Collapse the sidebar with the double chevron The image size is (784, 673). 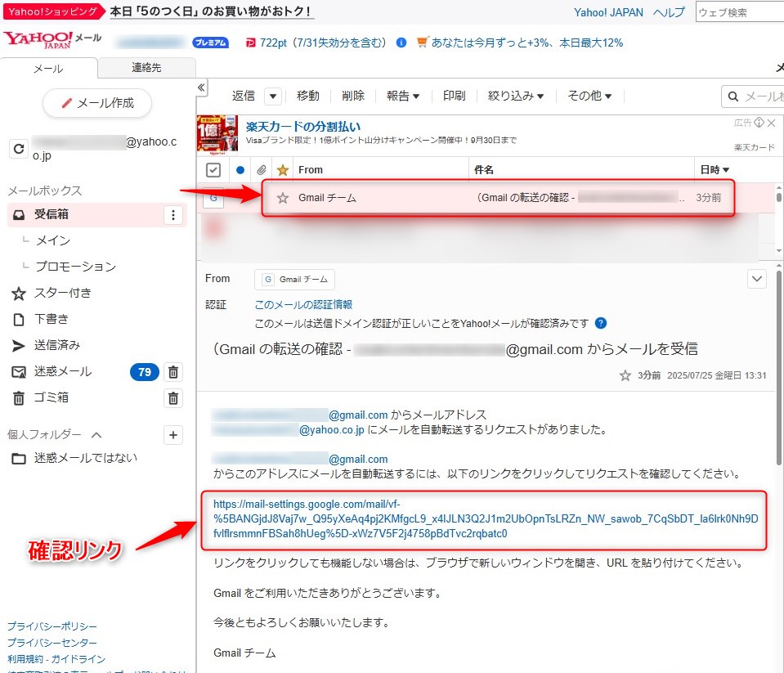201,87
